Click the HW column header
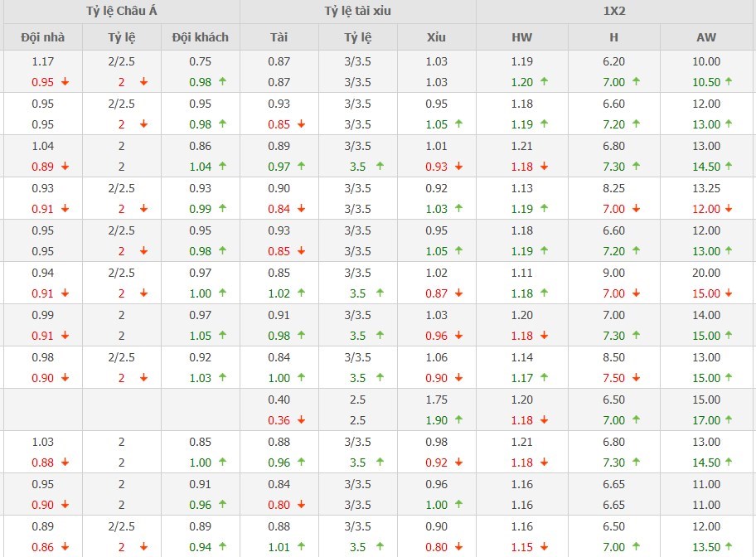This screenshot has width=756, height=557. point(522,37)
